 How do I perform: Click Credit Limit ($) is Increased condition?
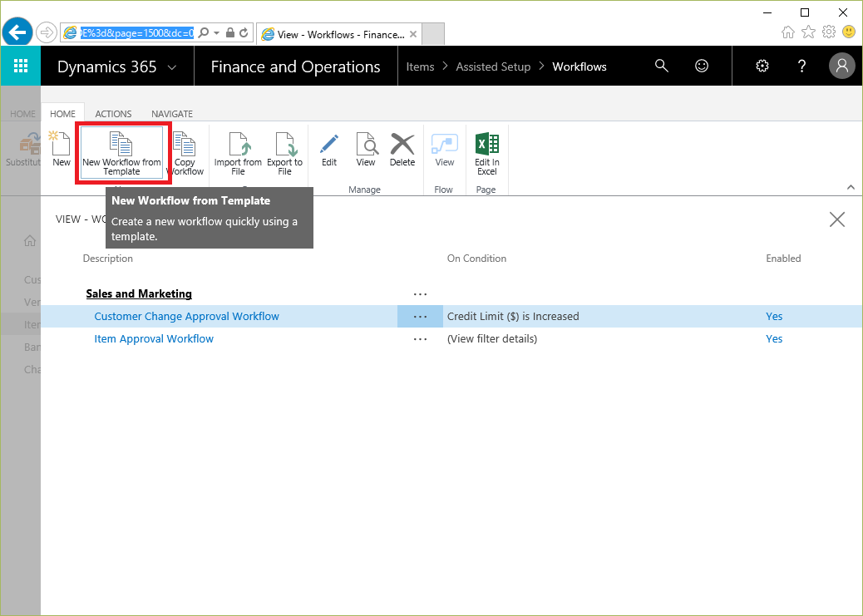pyautogui.click(x=513, y=316)
